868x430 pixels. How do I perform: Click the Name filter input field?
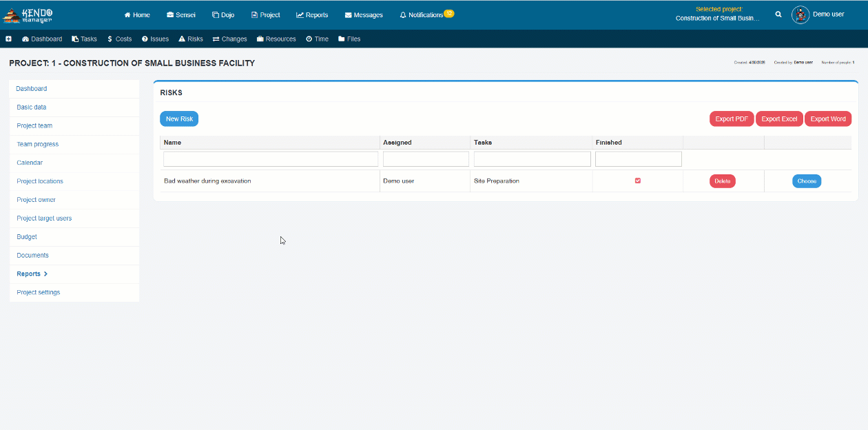tap(271, 159)
